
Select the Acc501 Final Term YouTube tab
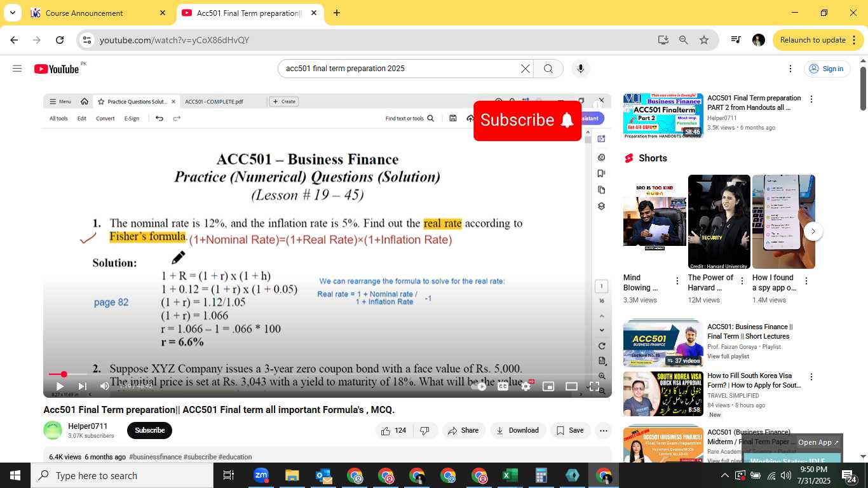click(249, 13)
